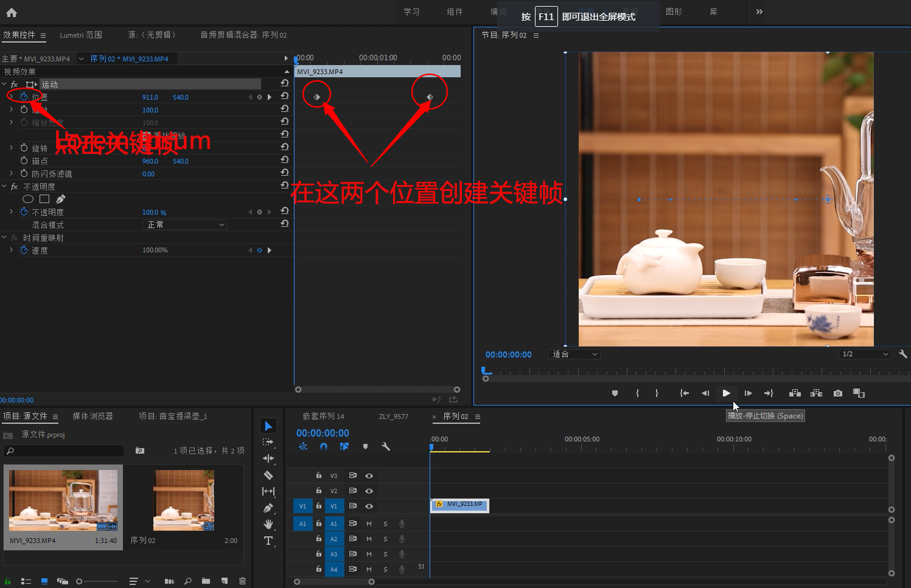Click the Play-Stop toggle button
The height and width of the screenshot is (588, 911).
pos(726,393)
